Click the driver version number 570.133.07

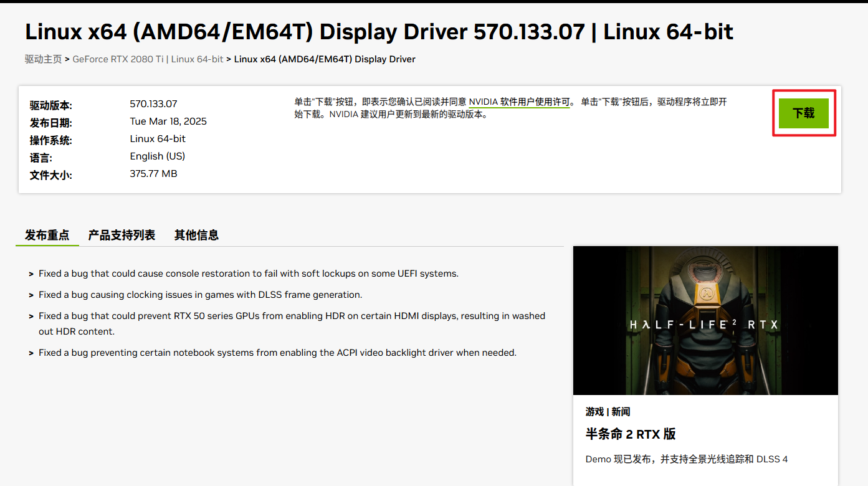[x=152, y=104]
